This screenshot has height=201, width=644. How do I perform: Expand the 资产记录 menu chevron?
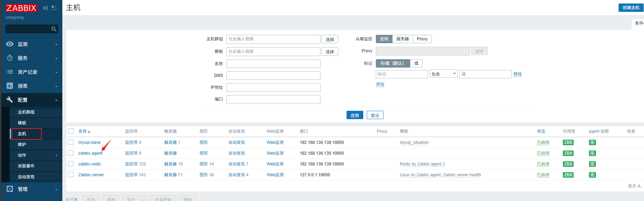coord(56,72)
